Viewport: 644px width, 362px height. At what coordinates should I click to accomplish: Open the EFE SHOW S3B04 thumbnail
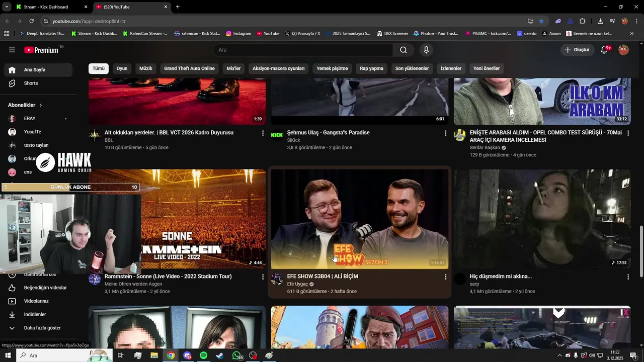click(x=359, y=219)
